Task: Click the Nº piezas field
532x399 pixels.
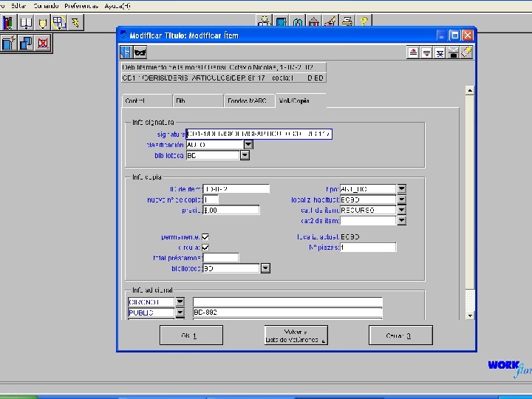Action: tap(368, 248)
